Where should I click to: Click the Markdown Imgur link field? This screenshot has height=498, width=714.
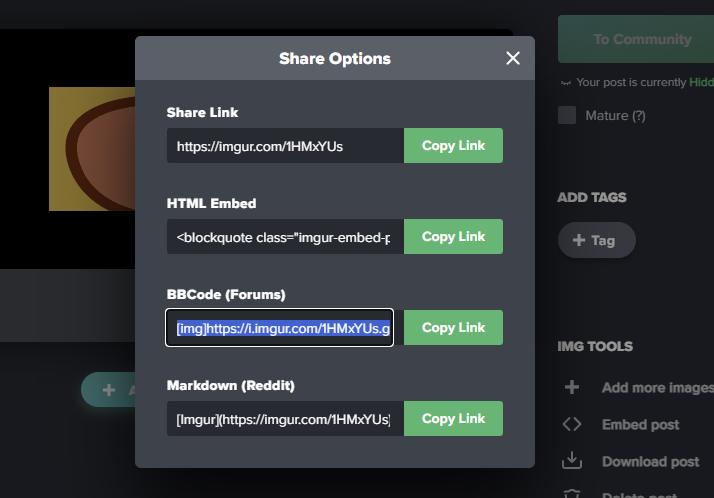[285, 419]
